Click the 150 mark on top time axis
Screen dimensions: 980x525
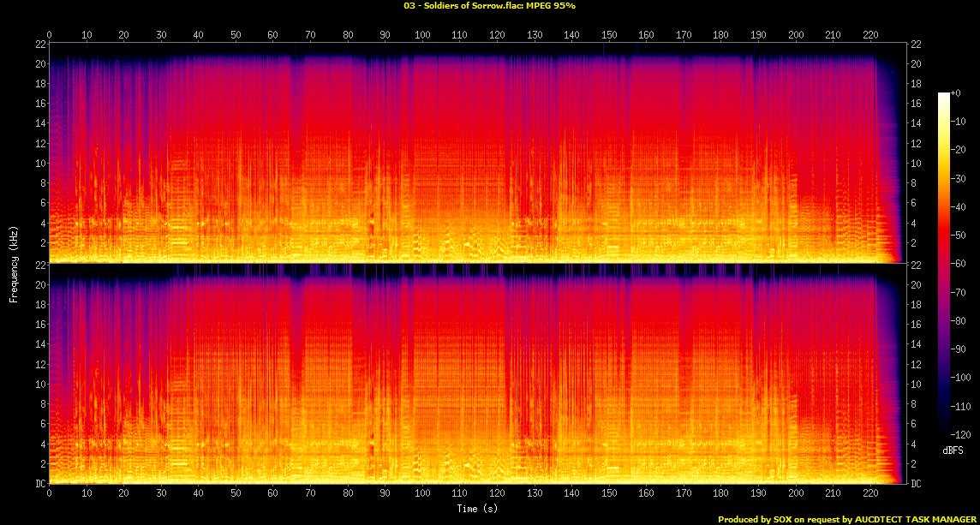pyautogui.click(x=609, y=35)
